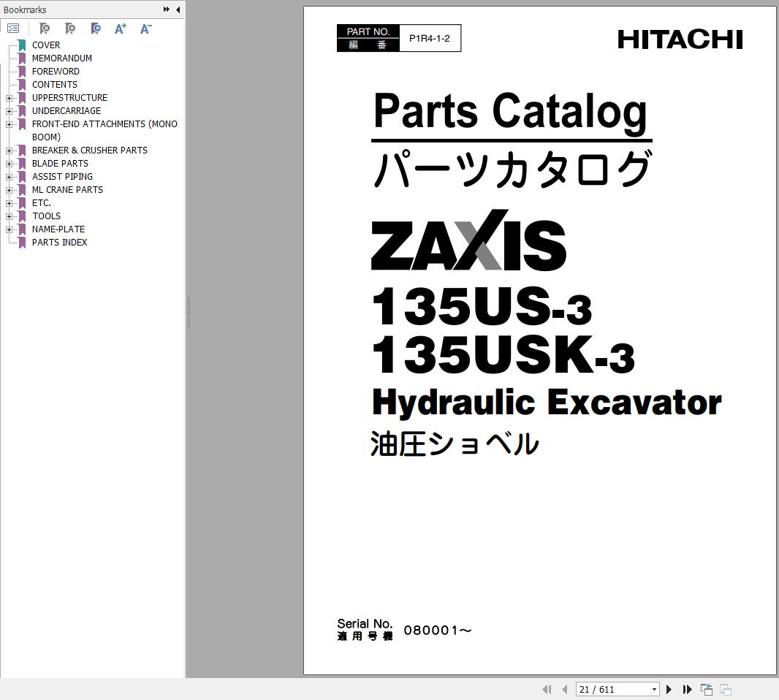Open the MEMORANDUM bookmark

click(x=61, y=58)
